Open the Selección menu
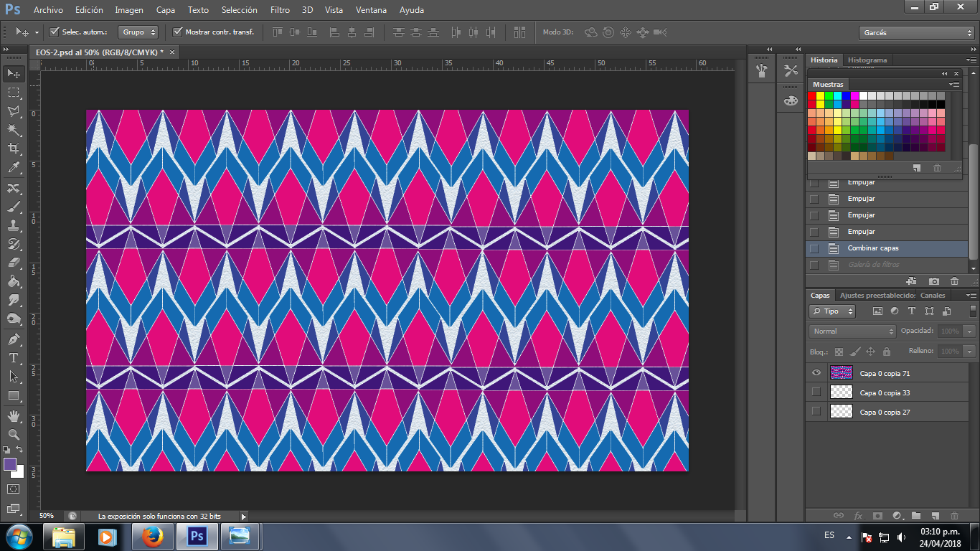Image resolution: width=980 pixels, height=551 pixels. (239, 10)
